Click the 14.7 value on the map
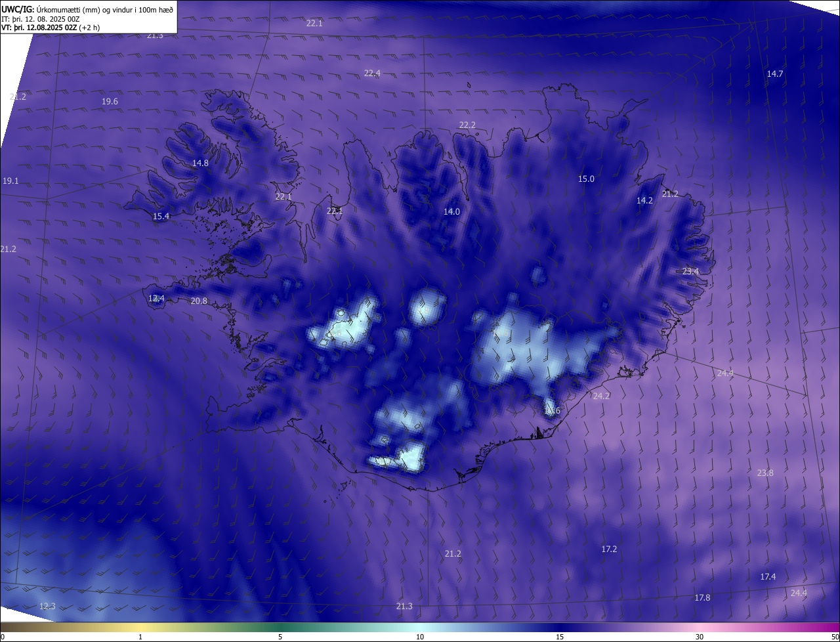 (775, 74)
